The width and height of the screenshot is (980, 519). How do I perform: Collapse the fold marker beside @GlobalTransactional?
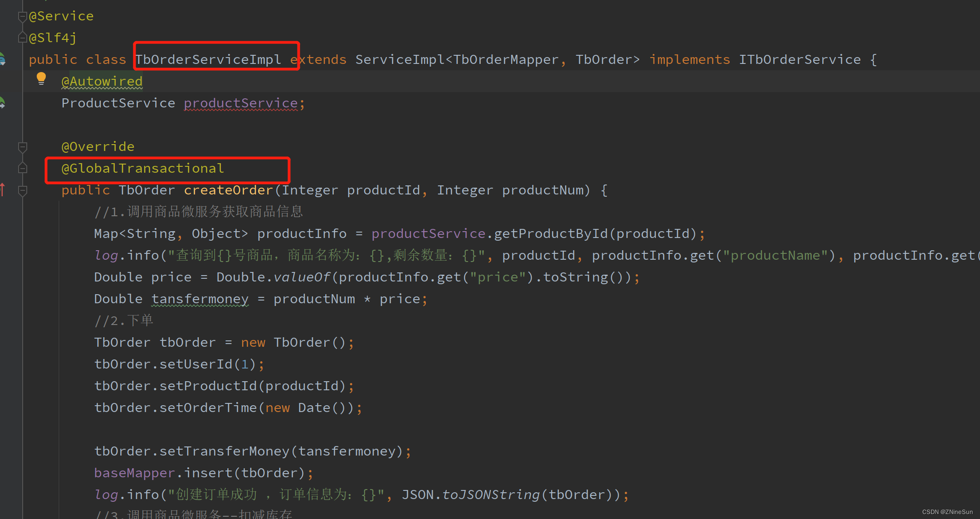(x=22, y=168)
